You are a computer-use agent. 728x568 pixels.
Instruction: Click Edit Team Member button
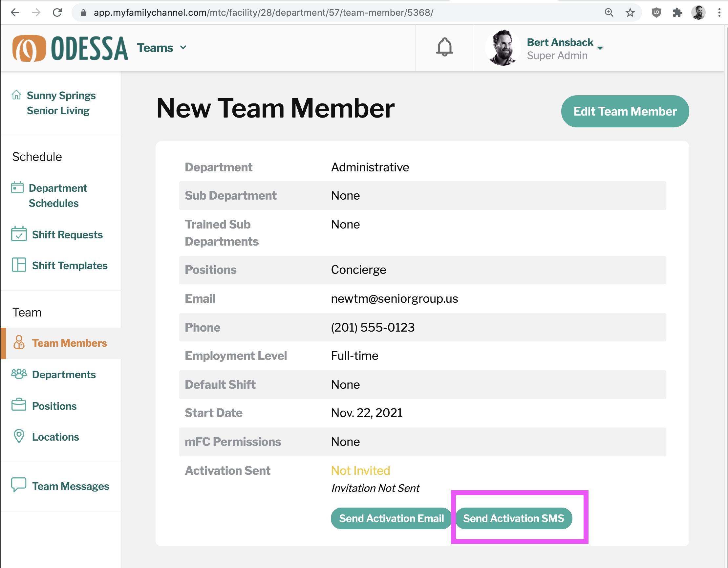click(x=625, y=111)
